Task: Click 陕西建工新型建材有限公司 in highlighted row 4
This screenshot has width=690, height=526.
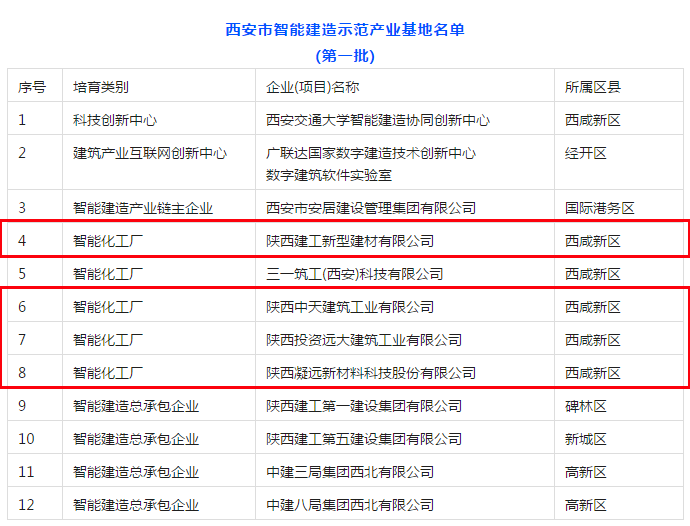Action: tap(350, 241)
